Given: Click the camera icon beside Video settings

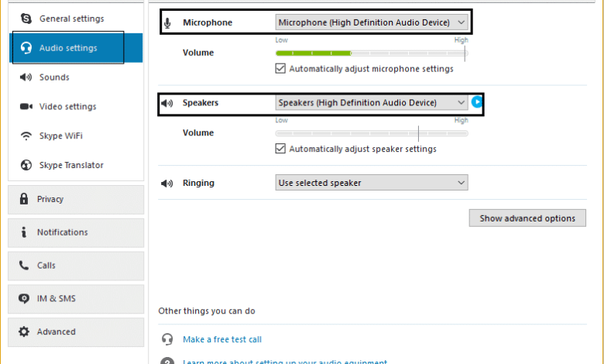Looking at the screenshot, I should click(26, 106).
